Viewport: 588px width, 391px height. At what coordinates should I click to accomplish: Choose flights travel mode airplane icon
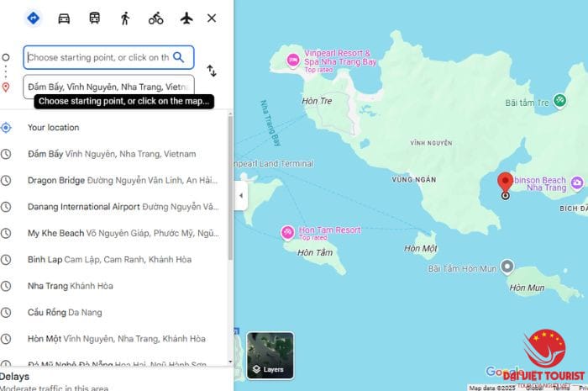(x=186, y=18)
